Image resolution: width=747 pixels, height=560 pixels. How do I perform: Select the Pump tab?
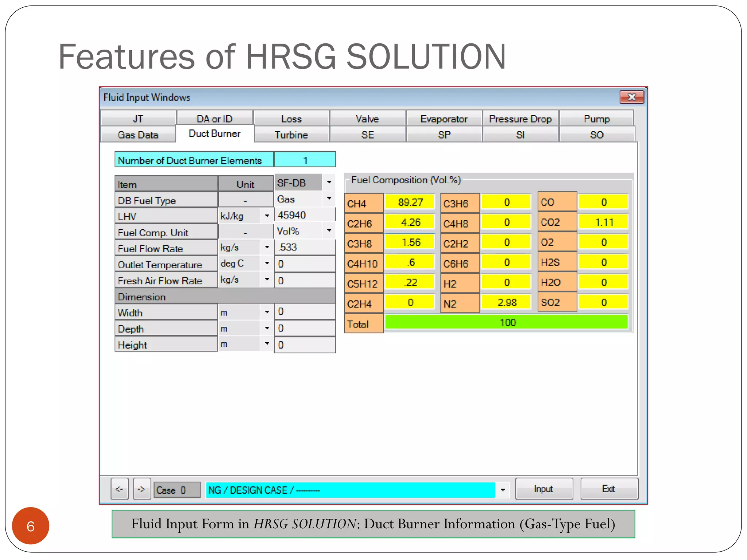pyautogui.click(x=597, y=118)
